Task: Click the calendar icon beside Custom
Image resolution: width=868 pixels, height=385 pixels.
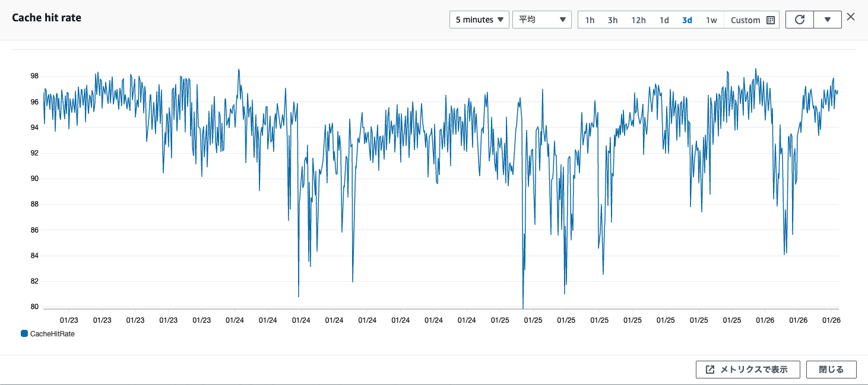Action: (771, 20)
